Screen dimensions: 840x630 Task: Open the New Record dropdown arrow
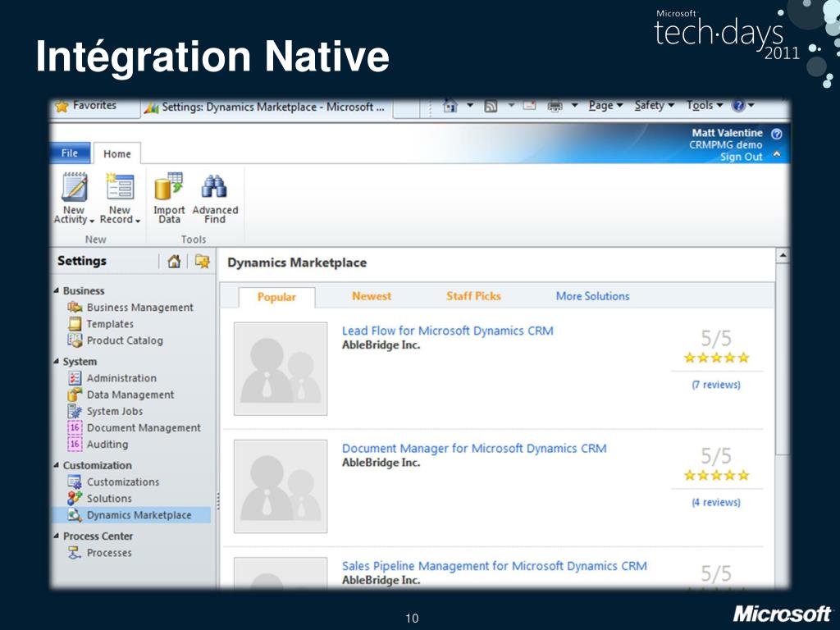click(138, 221)
